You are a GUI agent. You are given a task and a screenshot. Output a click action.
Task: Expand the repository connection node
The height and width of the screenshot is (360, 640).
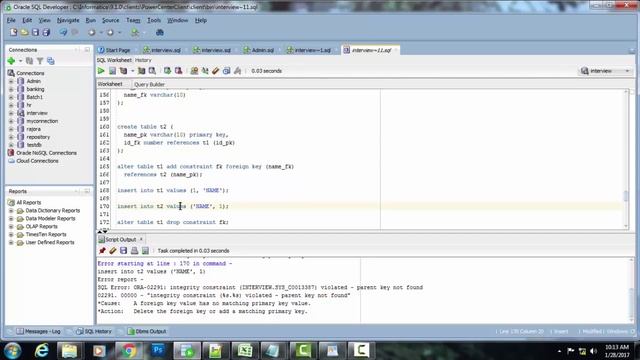(x=11, y=137)
